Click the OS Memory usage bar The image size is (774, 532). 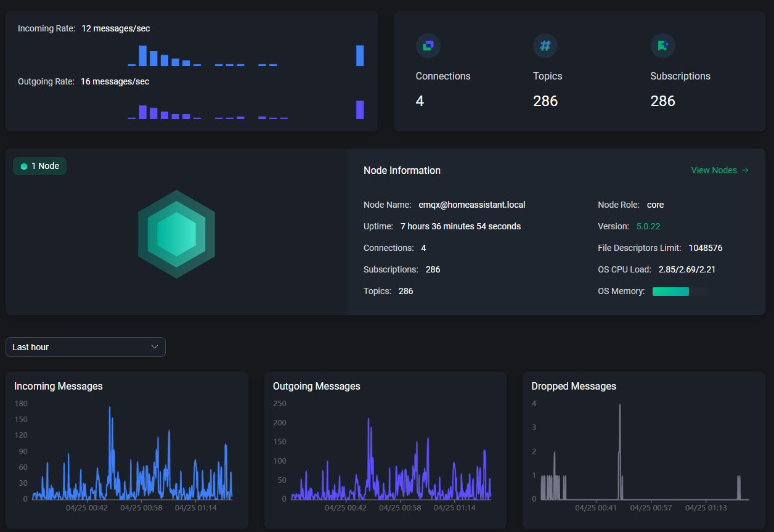coord(680,292)
